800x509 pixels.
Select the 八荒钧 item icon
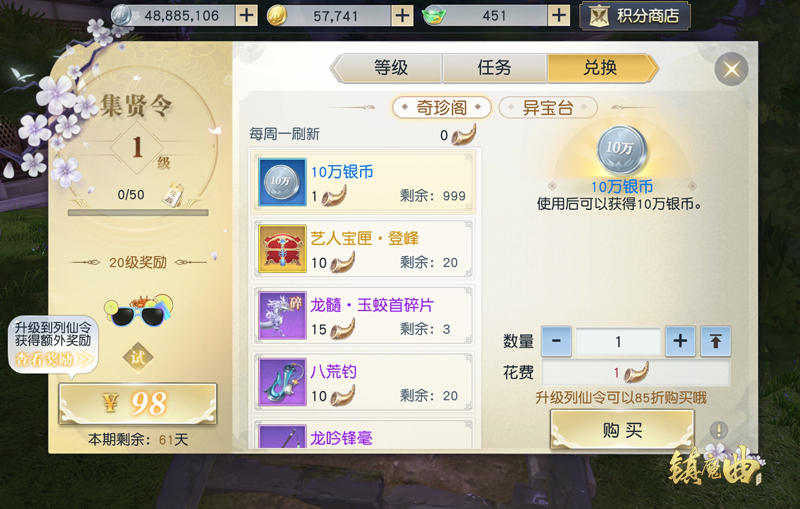pyautogui.click(x=282, y=382)
